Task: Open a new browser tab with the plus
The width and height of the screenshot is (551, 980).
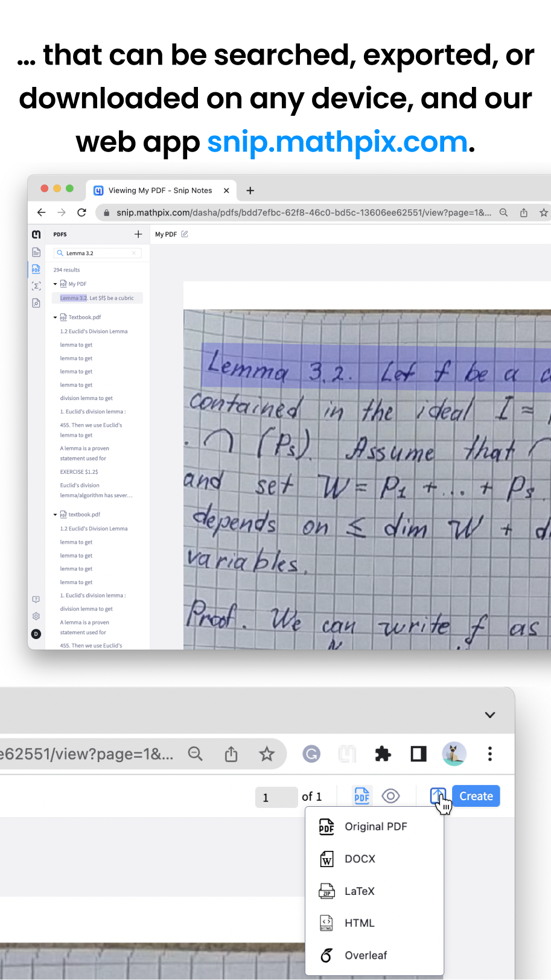Action: click(250, 191)
